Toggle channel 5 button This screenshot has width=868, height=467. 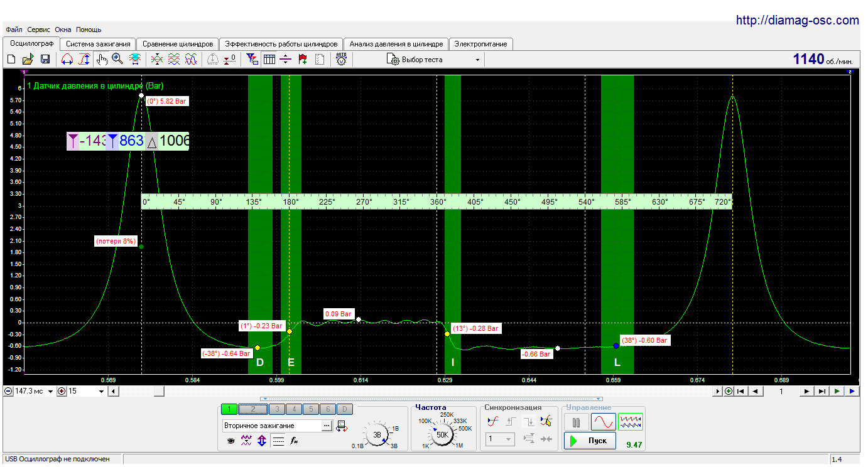point(310,409)
